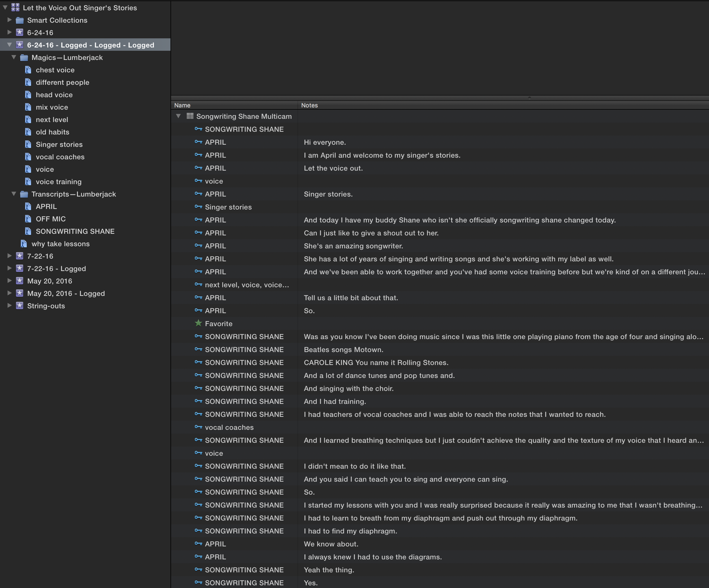The width and height of the screenshot is (709, 588).
Task: Click the Magics—Lumberjack folder icon
Action: tap(24, 57)
